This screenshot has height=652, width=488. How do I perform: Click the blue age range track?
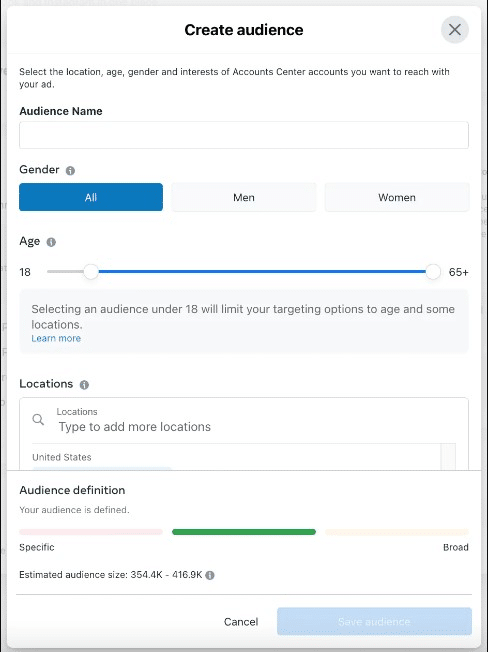(x=262, y=272)
